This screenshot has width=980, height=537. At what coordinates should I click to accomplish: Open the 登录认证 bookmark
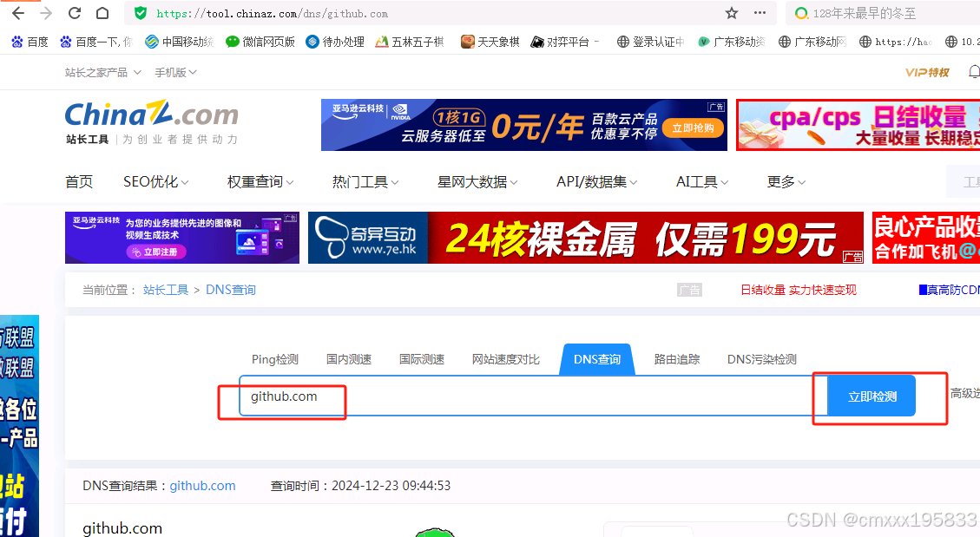click(651, 42)
